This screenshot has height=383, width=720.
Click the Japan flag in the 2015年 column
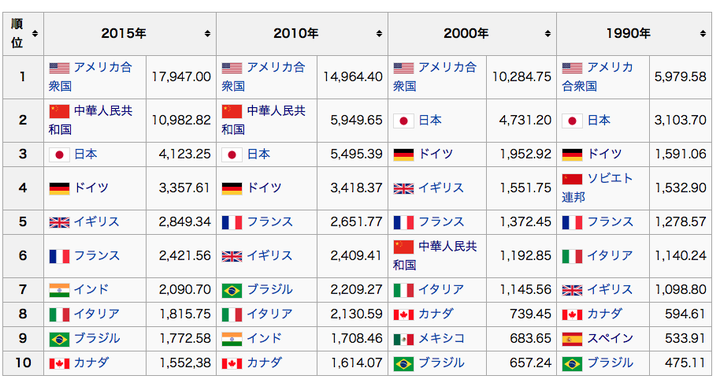click(x=59, y=155)
